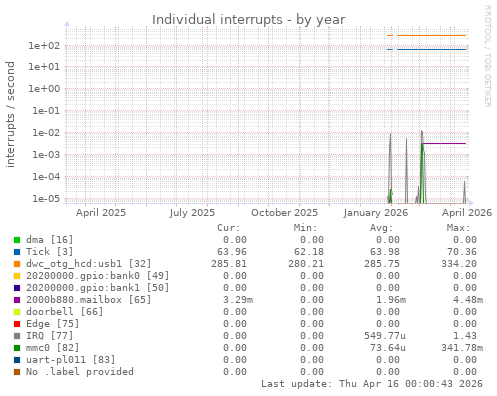The image size is (497, 396).
Task: Click the dark blue gpio:bank1 [50] swatch
Action: pos(17,288)
